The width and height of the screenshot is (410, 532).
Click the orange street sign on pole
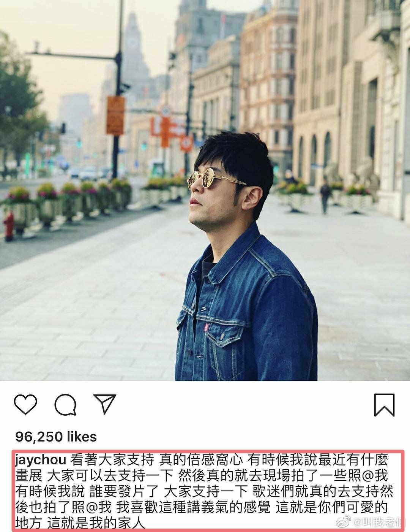click(x=115, y=115)
